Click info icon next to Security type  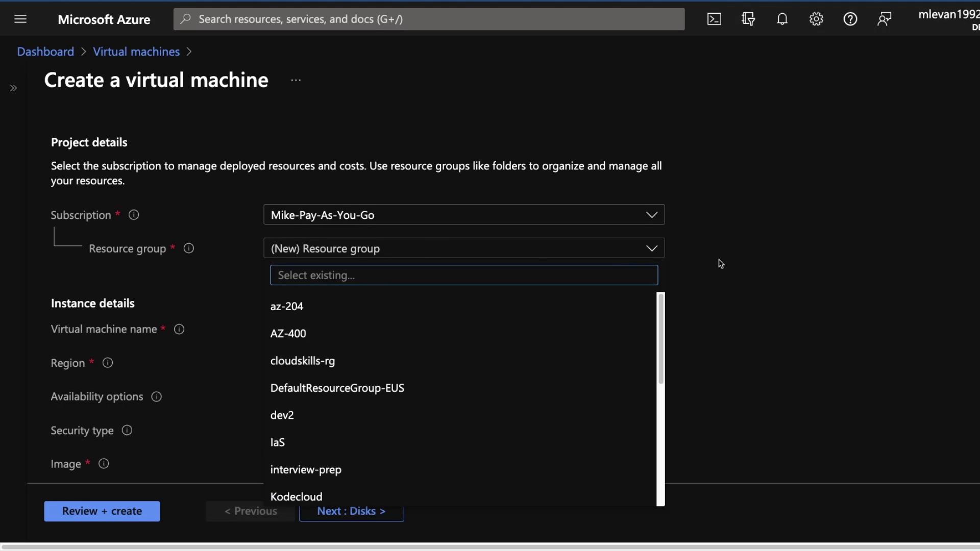click(127, 430)
